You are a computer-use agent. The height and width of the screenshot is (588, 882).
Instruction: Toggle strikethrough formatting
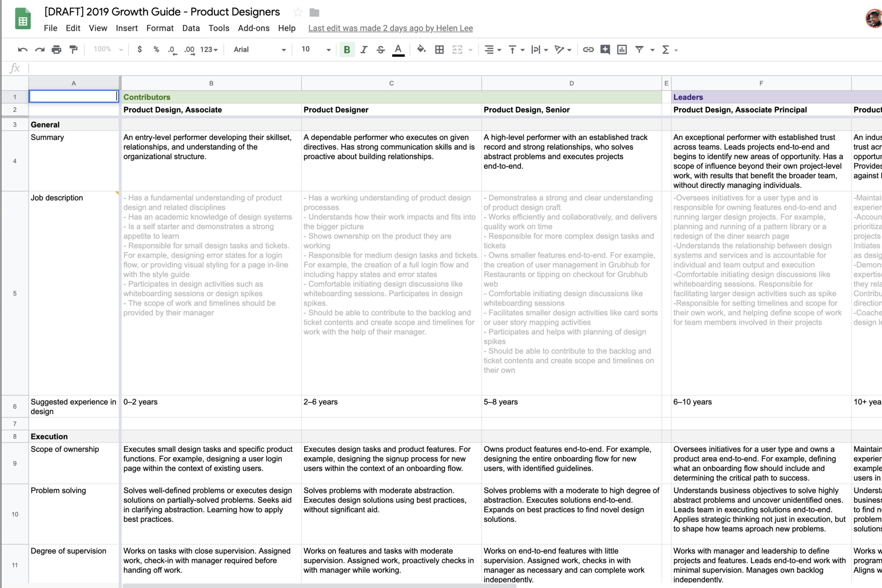pyautogui.click(x=381, y=50)
